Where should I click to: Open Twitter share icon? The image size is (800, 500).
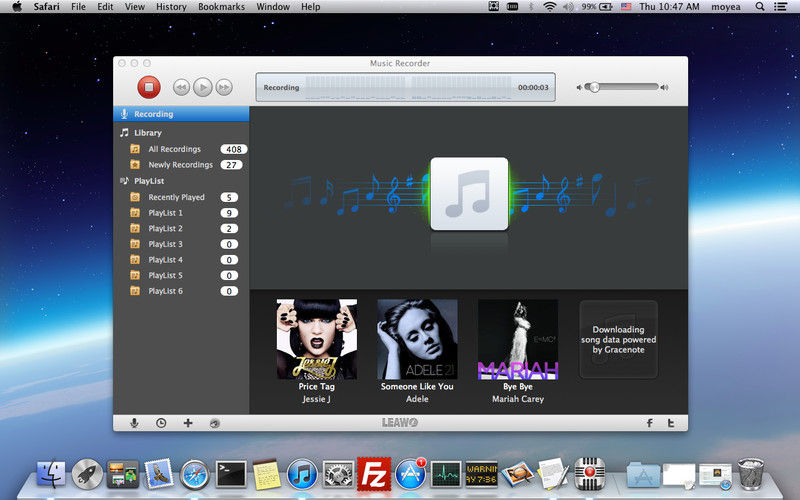[x=671, y=423]
